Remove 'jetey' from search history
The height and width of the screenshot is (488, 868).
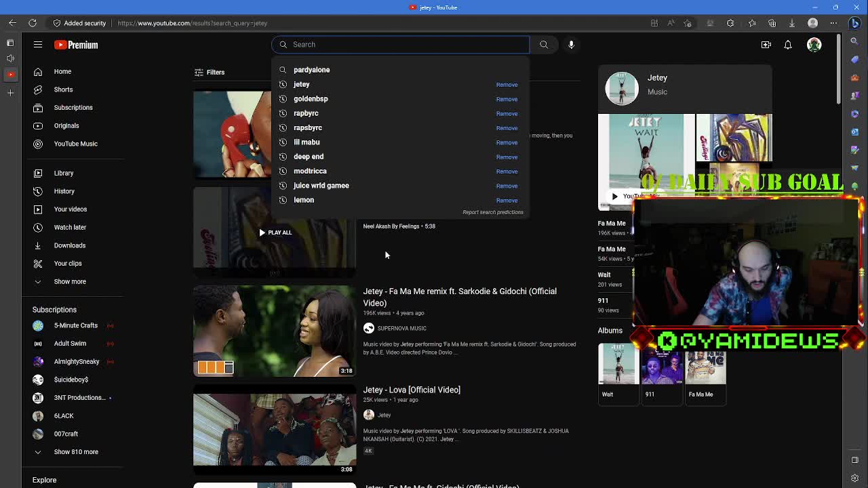pos(506,85)
